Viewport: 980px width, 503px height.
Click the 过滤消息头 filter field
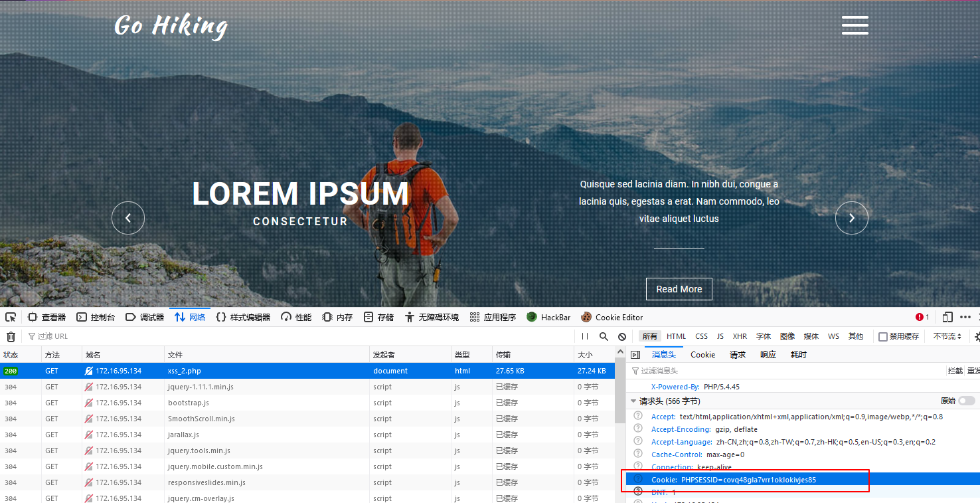coord(787,371)
